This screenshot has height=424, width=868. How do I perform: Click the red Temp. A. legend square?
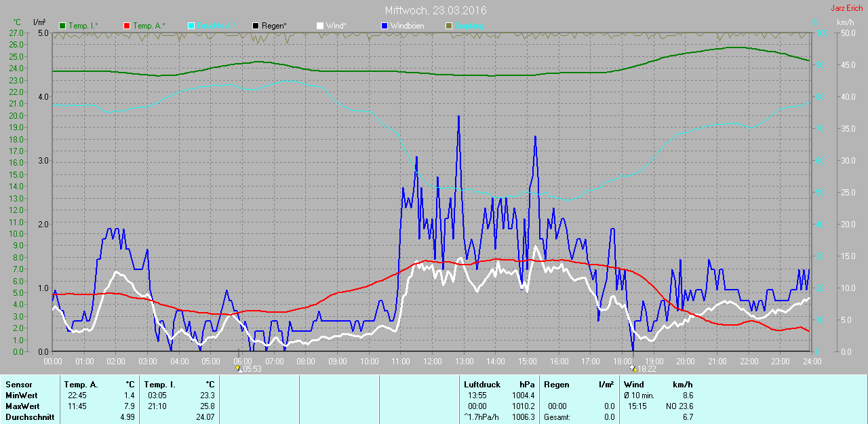pyautogui.click(x=127, y=26)
